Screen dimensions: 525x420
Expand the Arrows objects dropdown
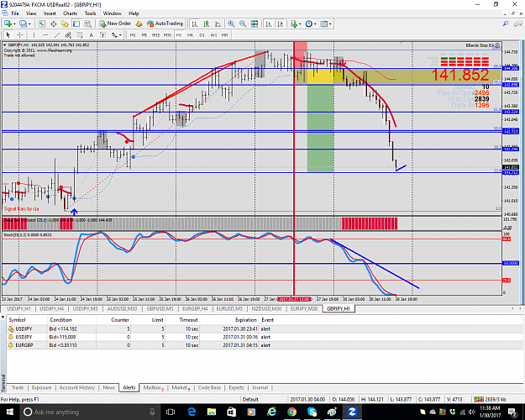[120, 34]
